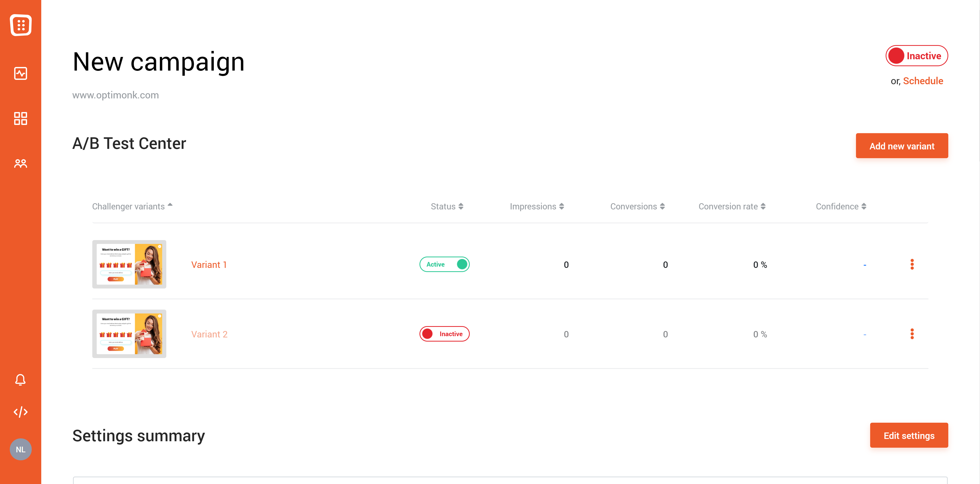Viewport: 980px width, 484px height.
Task: Click Add new variant button
Action: 902,146
